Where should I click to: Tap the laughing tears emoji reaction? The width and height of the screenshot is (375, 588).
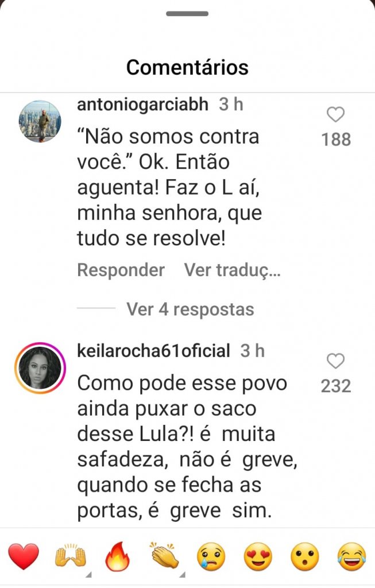[352, 556]
